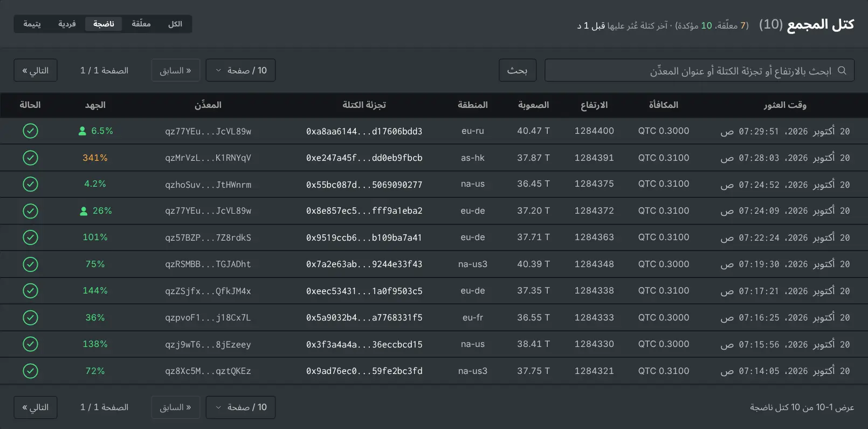The image size is (868, 429).
Task: Click the وقت العثور column header
Action: (x=785, y=105)
